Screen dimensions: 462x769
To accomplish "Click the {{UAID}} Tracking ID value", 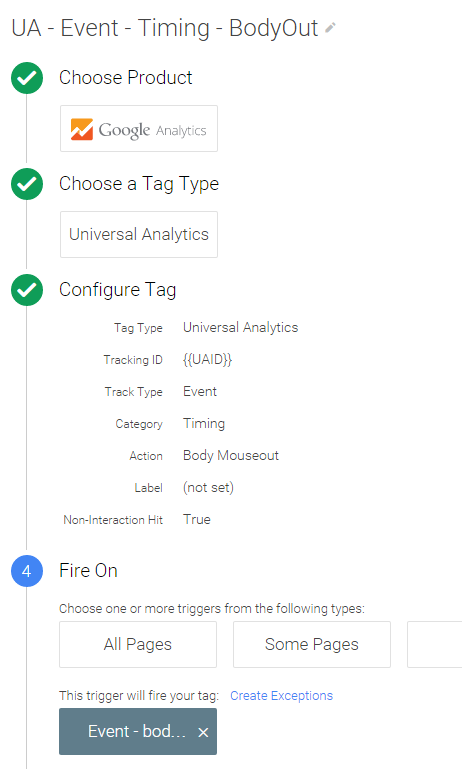I will (x=207, y=359).
